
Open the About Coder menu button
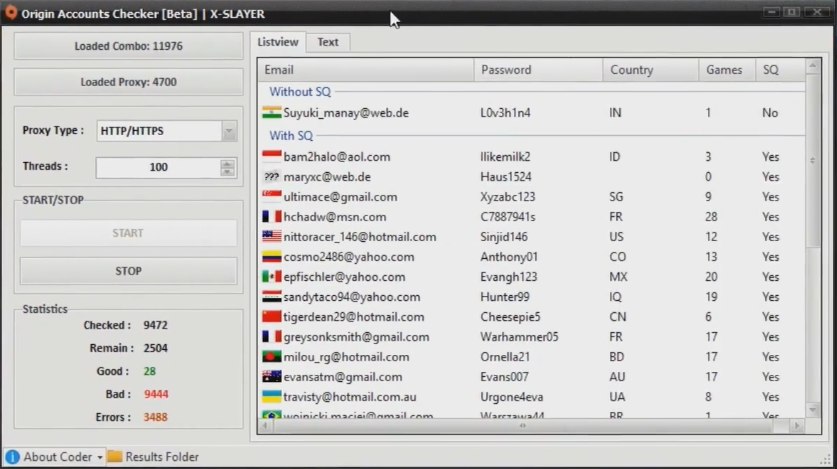54,457
